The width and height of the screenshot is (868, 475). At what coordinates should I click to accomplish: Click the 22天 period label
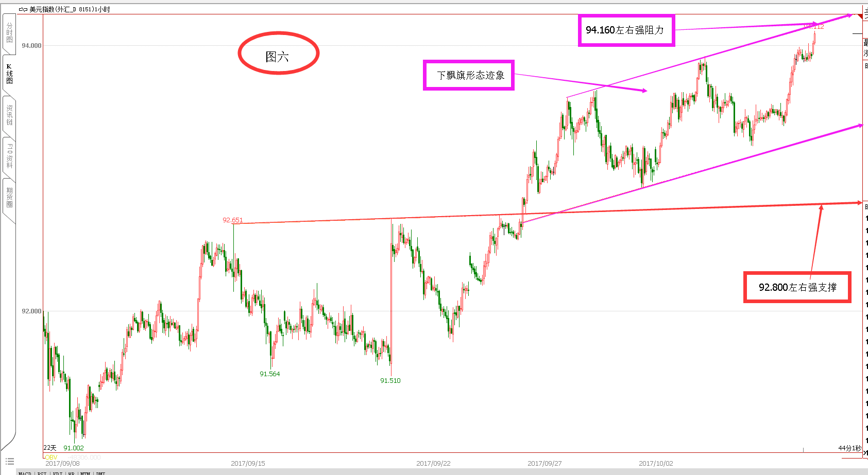50,448
